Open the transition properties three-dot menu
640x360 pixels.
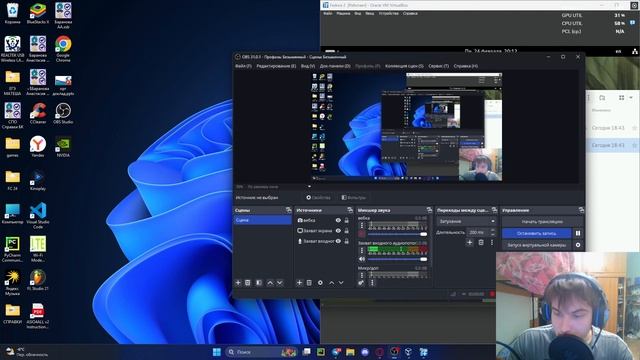click(x=492, y=242)
